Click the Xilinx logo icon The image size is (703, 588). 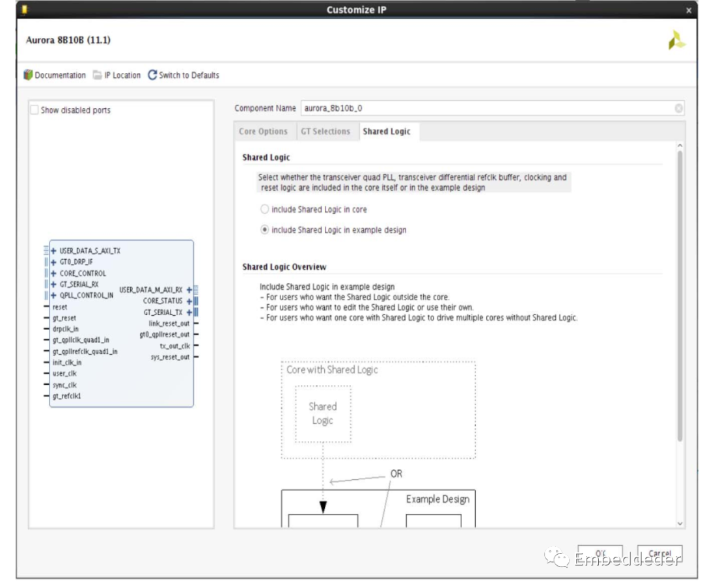(x=676, y=40)
